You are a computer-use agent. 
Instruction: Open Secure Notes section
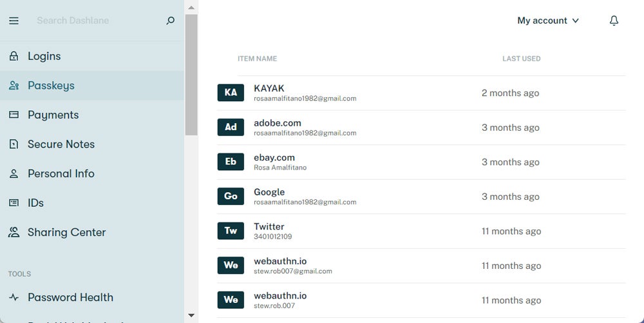[x=61, y=144]
